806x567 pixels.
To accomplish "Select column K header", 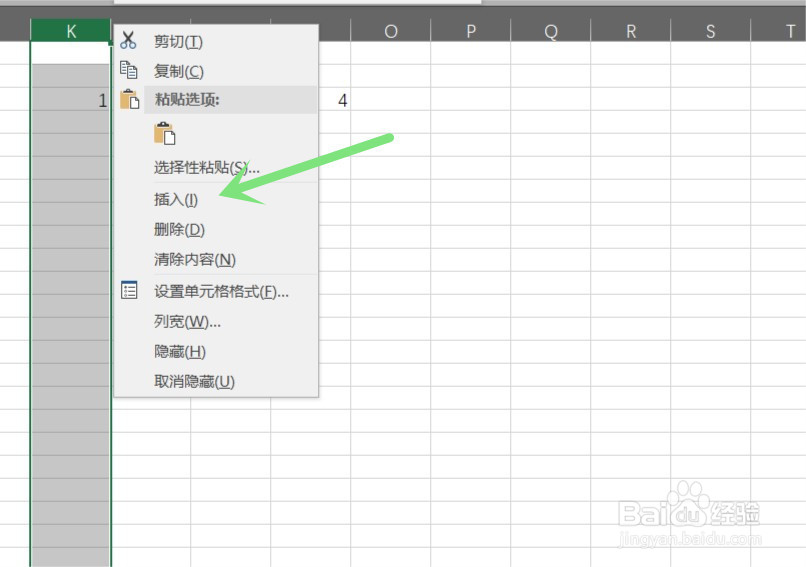I will tap(71, 31).
